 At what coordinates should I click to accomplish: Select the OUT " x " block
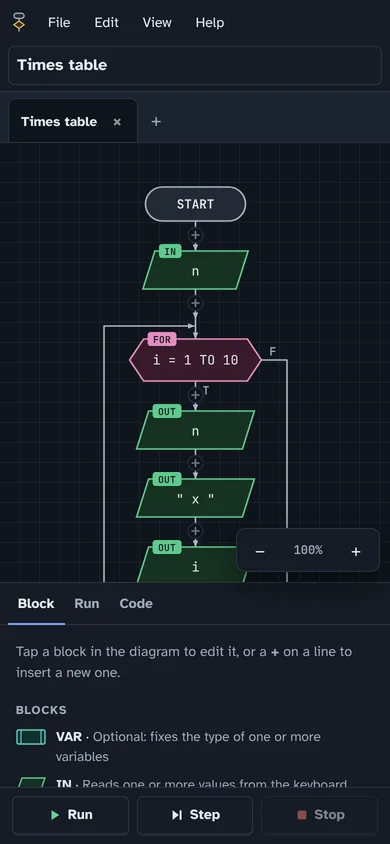pyautogui.click(x=195, y=498)
